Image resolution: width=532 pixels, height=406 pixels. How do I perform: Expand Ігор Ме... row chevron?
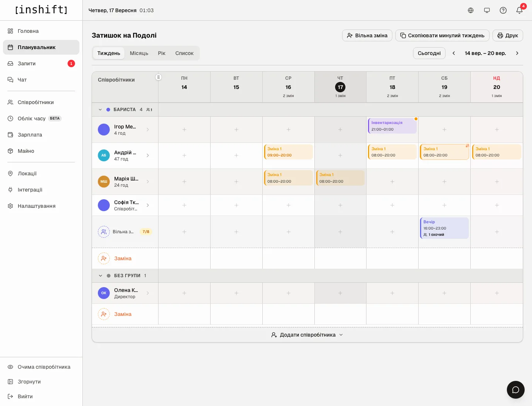(148, 130)
